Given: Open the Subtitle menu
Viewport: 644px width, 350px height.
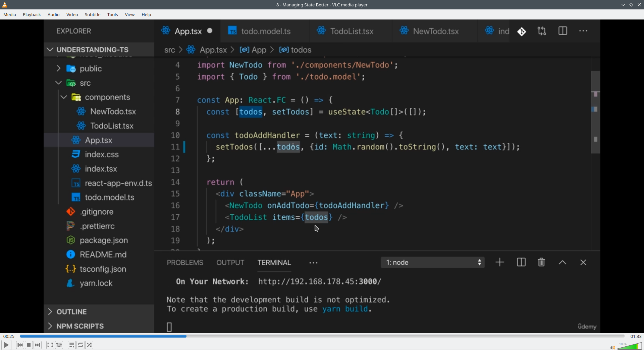Looking at the screenshot, I should 93,14.
